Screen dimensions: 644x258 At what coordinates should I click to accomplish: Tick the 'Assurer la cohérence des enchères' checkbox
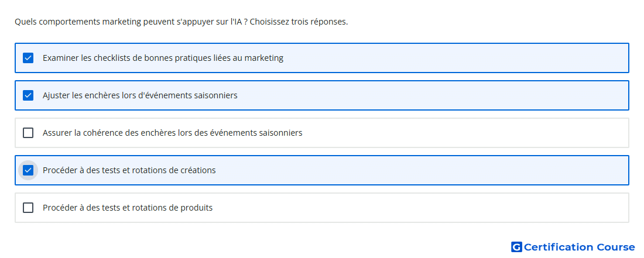[x=28, y=133]
